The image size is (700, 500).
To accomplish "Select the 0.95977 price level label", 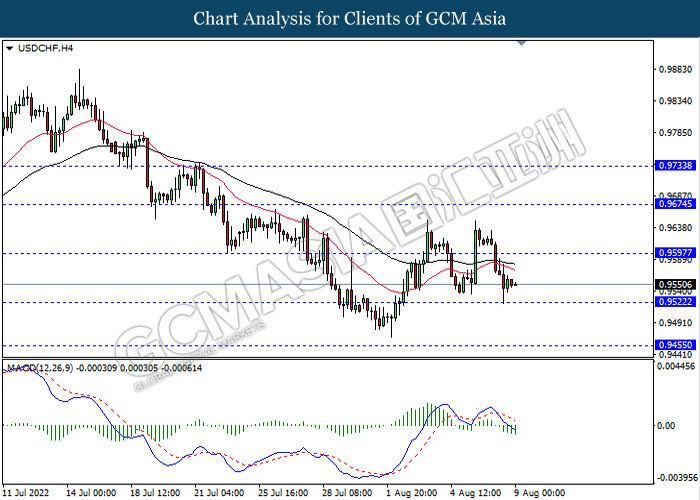I will coord(675,253).
